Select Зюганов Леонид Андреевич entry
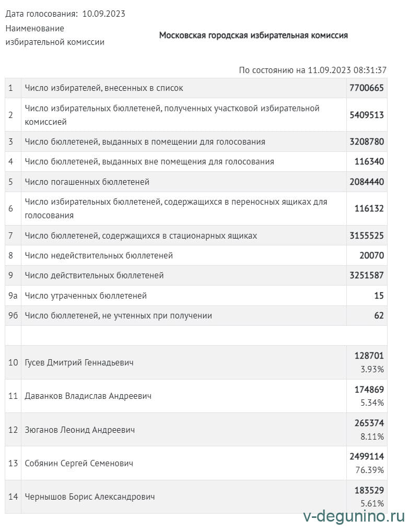 click(80, 430)
